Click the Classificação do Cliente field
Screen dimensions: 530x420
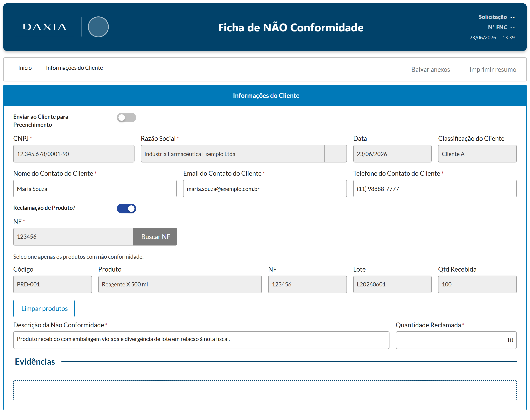[477, 153]
